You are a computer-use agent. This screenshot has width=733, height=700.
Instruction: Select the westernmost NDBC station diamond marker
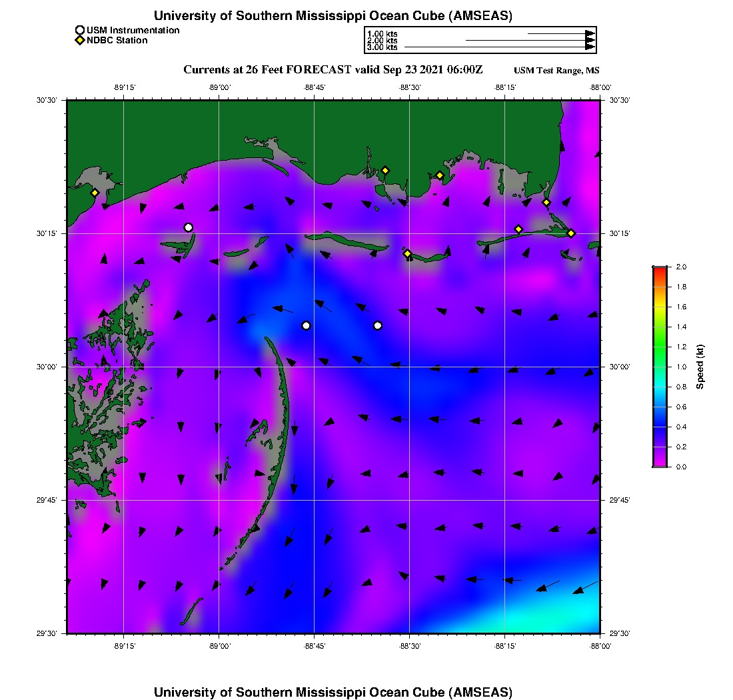pyautogui.click(x=95, y=193)
